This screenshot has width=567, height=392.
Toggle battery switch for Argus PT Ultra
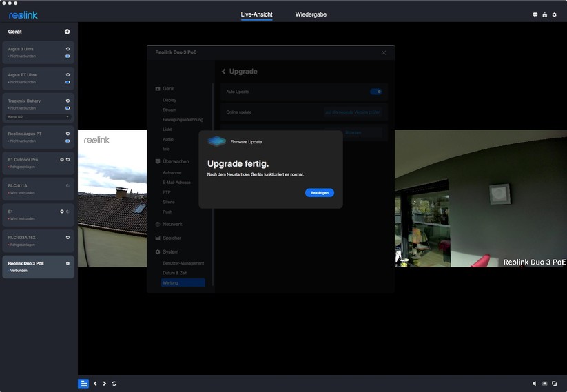pyautogui.click(x=68, y=82)
